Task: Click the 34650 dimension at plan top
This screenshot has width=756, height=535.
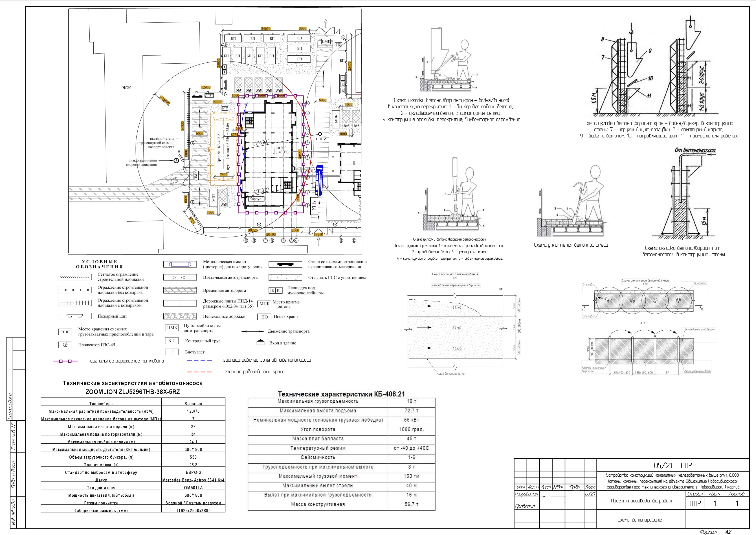Action: tap(266, 29)
